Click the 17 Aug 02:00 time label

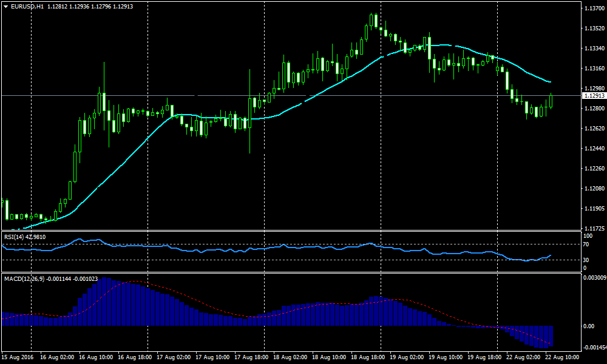click(174, 357)
